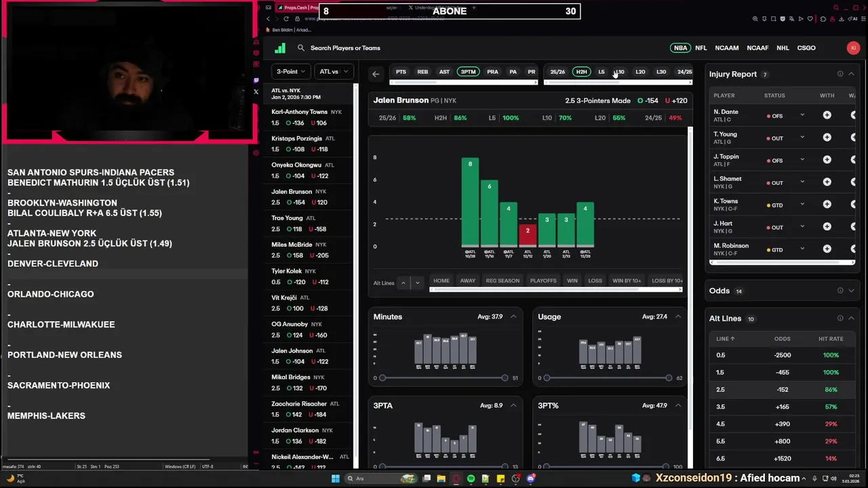Screen dimensions: 868x488
Task: Add K. Towns to the With filter
Action: 827,205
